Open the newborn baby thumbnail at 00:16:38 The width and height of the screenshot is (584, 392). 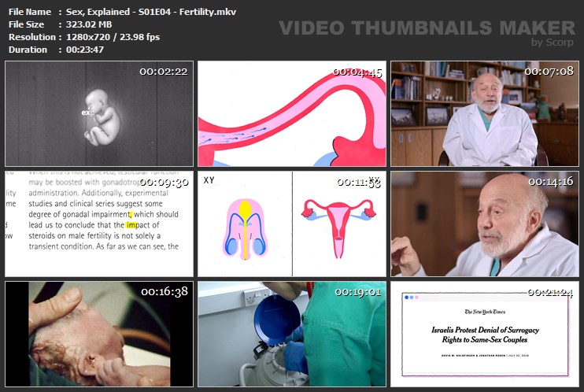[x=99, y=335]
